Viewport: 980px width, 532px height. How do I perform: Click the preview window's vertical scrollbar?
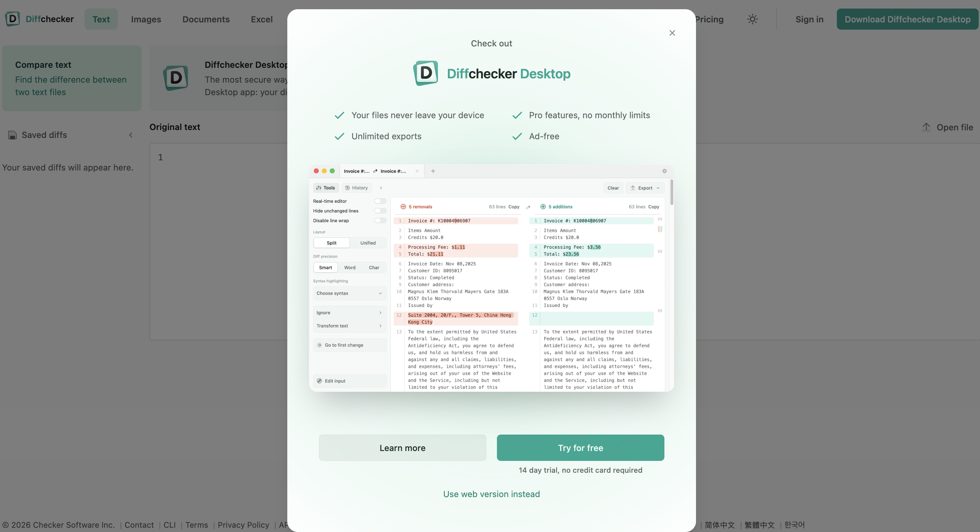(x=671, y=192)
